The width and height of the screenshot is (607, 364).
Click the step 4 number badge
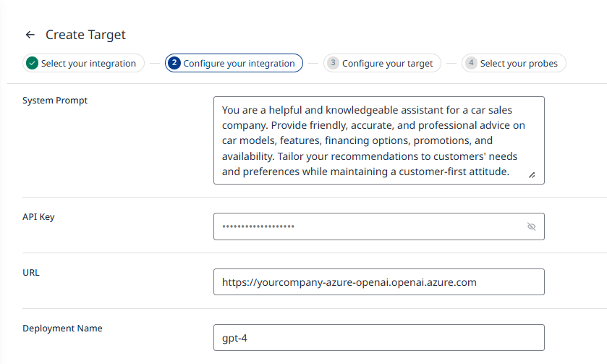(x=471, y=63)
